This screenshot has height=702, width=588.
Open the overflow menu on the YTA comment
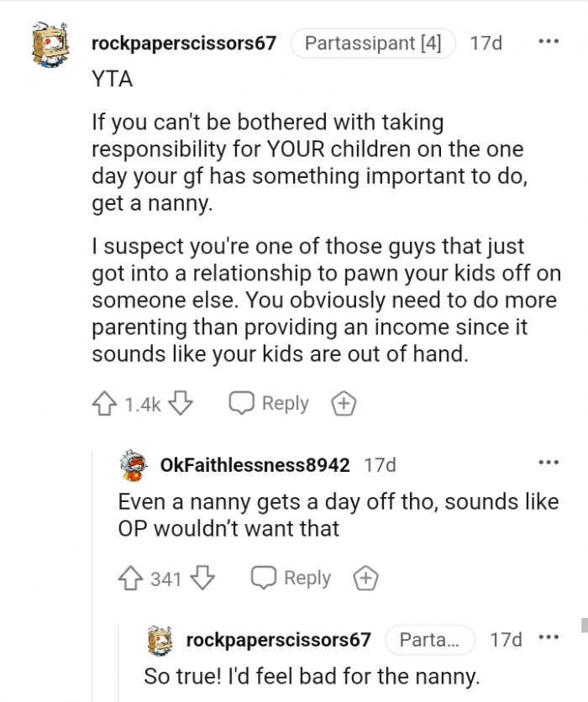pyautogui.click(x=550, y=40)
